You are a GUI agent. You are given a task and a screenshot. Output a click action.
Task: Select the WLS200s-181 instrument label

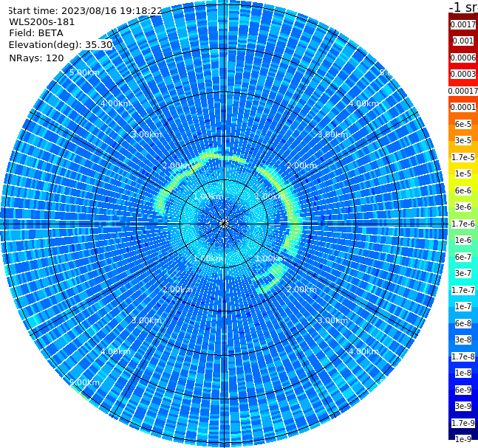pos(42,22)
